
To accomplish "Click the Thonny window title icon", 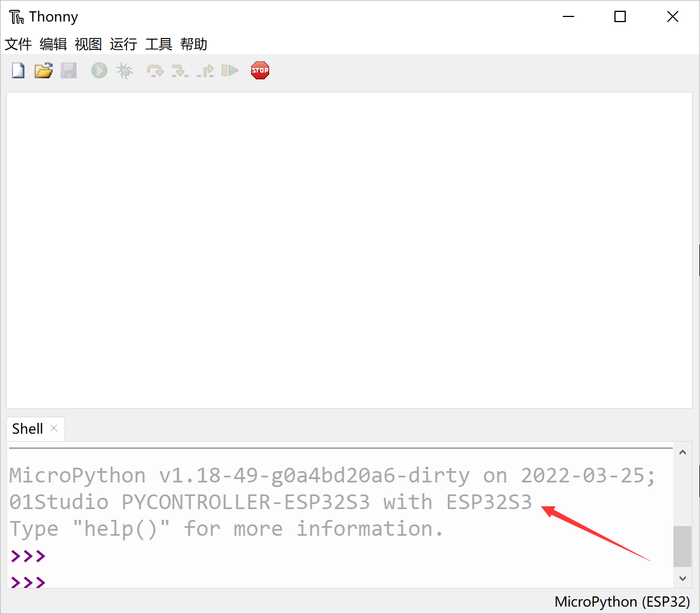I will pyautogui.click(x=16, y=17).
